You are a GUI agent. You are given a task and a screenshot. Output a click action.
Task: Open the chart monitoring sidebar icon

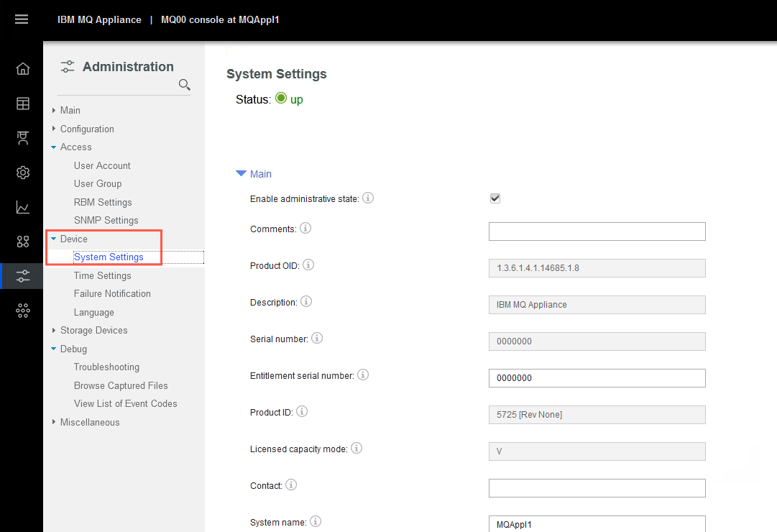coord(23,207)
